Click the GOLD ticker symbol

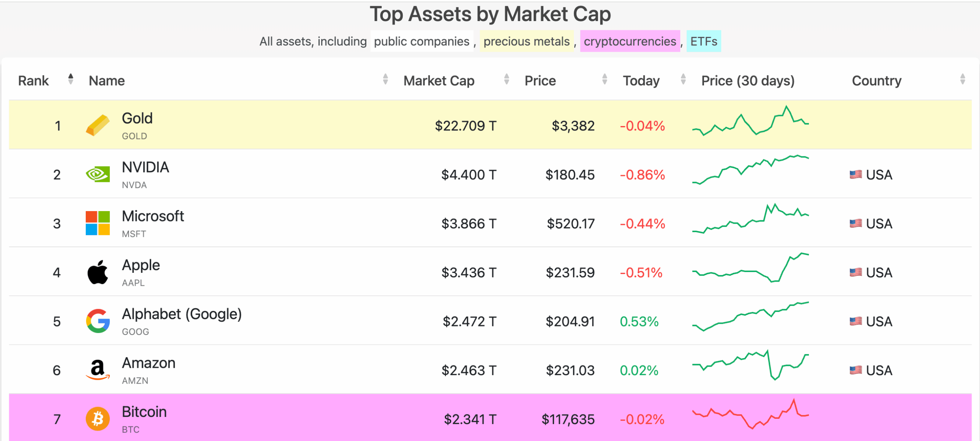[x=134, y=136]
